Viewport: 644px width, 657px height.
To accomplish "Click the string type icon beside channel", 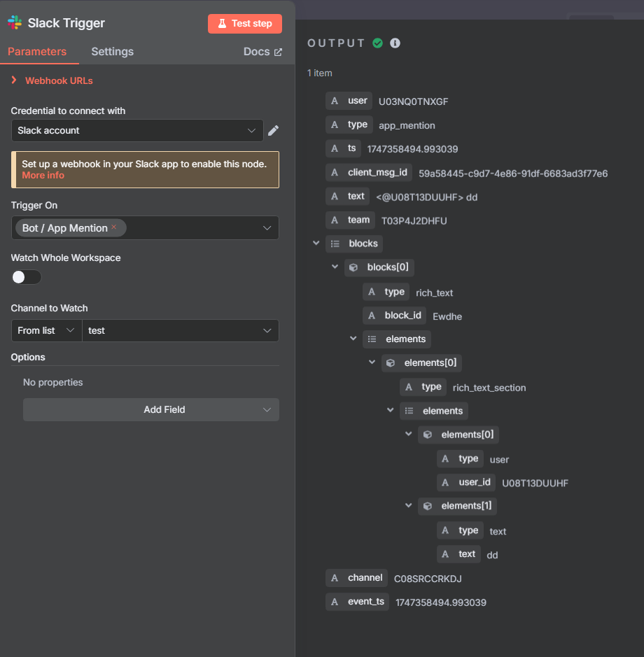I will [x=335, y=578].
